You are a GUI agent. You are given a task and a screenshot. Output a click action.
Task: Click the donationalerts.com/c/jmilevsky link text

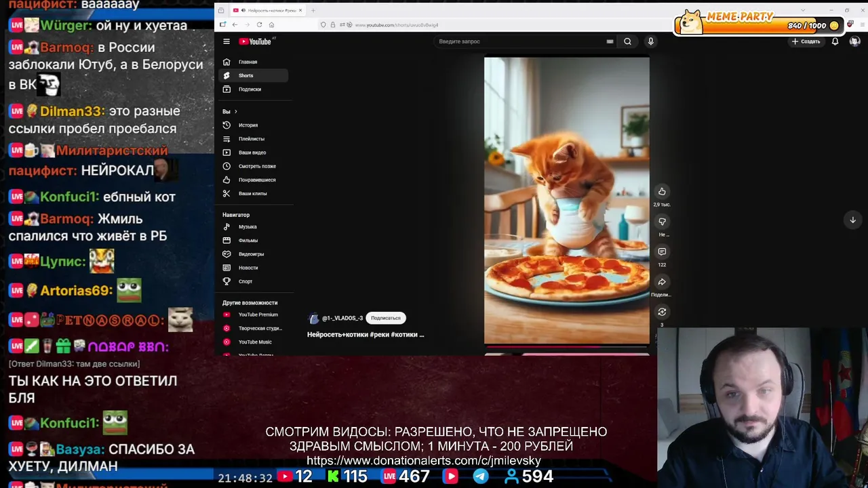click(424, 461)
